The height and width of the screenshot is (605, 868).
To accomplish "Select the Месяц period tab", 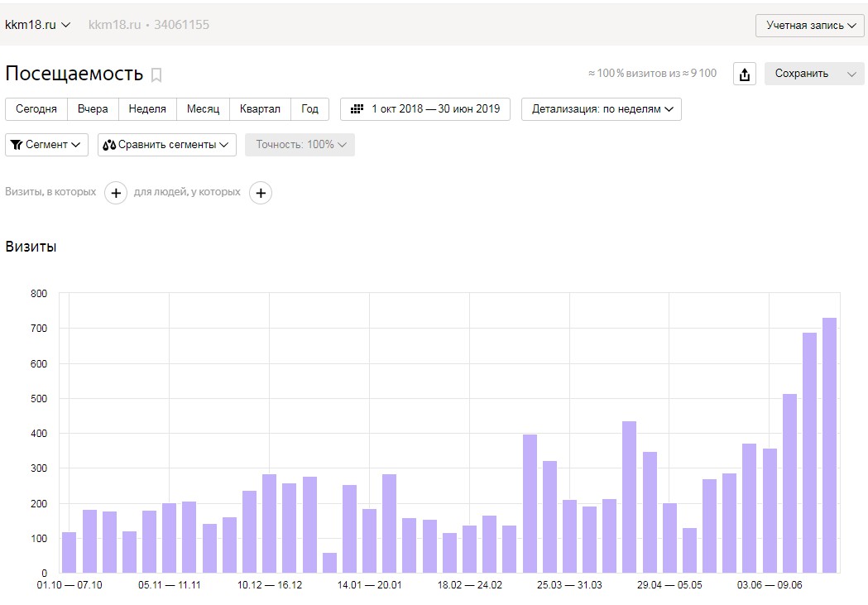I will point(204,109).
